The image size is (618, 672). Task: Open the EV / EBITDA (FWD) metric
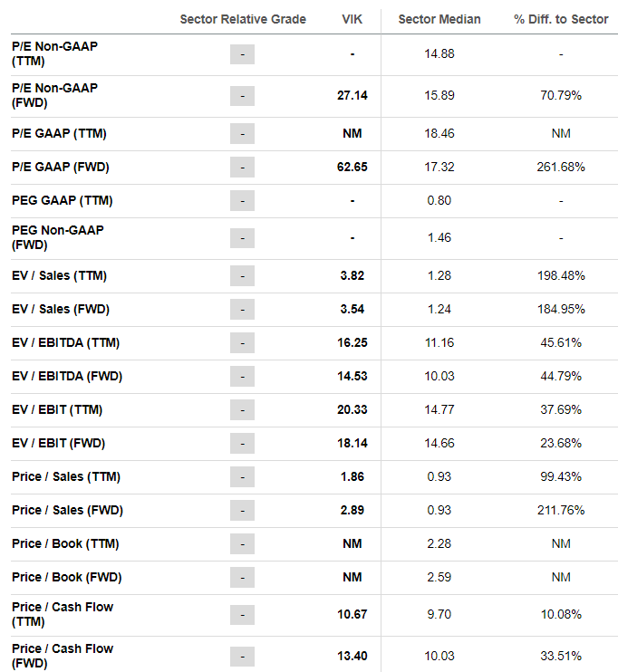[65, 376]
